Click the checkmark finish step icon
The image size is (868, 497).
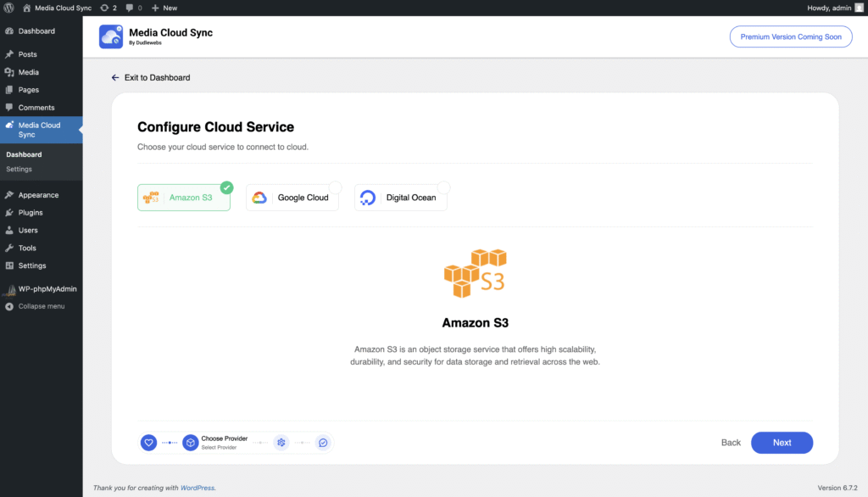(x=323, y=443)
